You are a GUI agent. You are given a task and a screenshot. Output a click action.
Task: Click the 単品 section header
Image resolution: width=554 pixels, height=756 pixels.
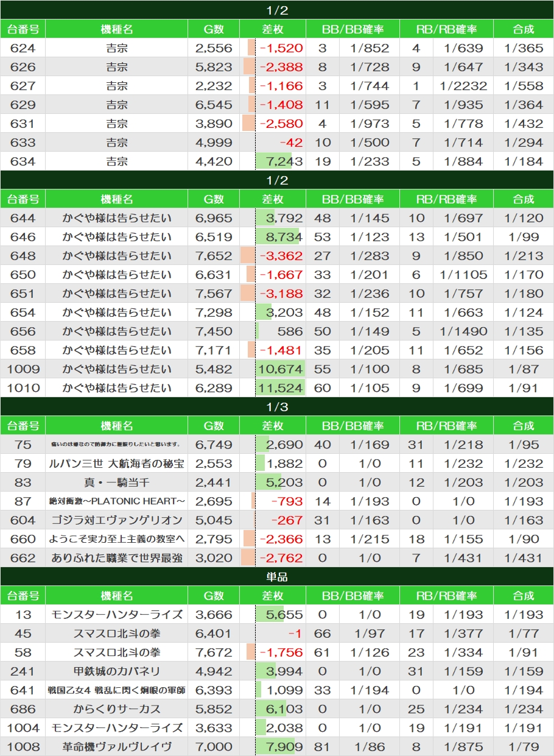pos(277,577)
